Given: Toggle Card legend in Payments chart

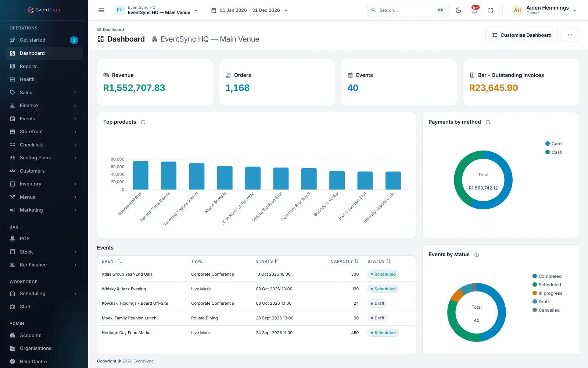Looking at the screenshot, I should click(553, 144).
